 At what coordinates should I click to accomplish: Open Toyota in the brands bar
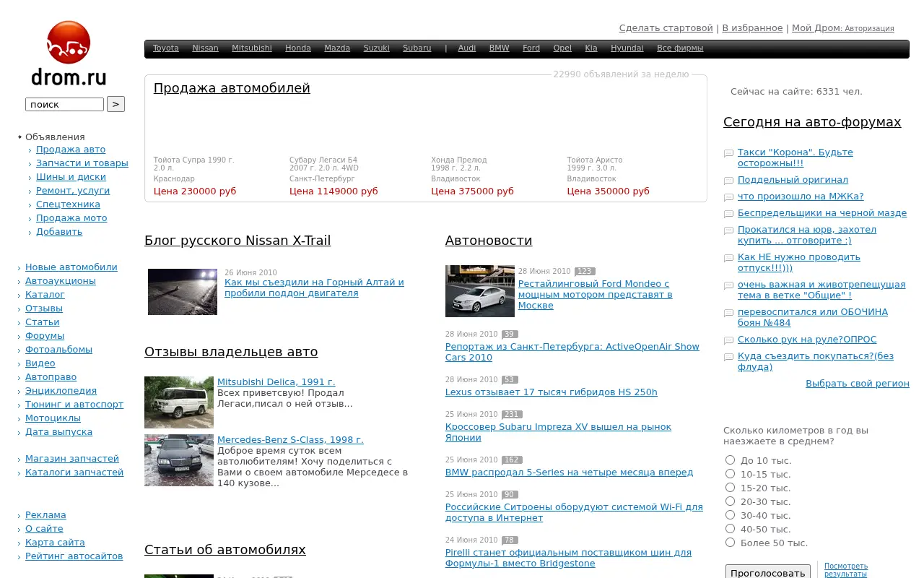click(166, 48)
